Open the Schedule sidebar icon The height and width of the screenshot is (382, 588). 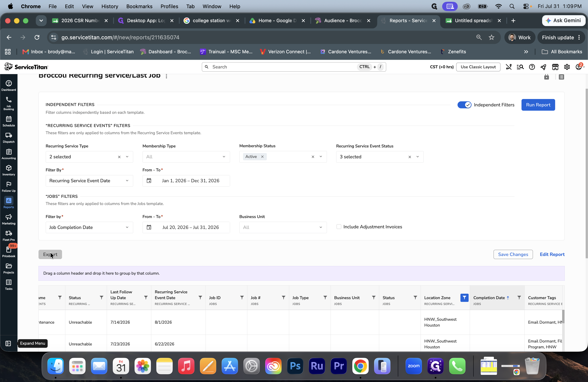pos(9,121)
